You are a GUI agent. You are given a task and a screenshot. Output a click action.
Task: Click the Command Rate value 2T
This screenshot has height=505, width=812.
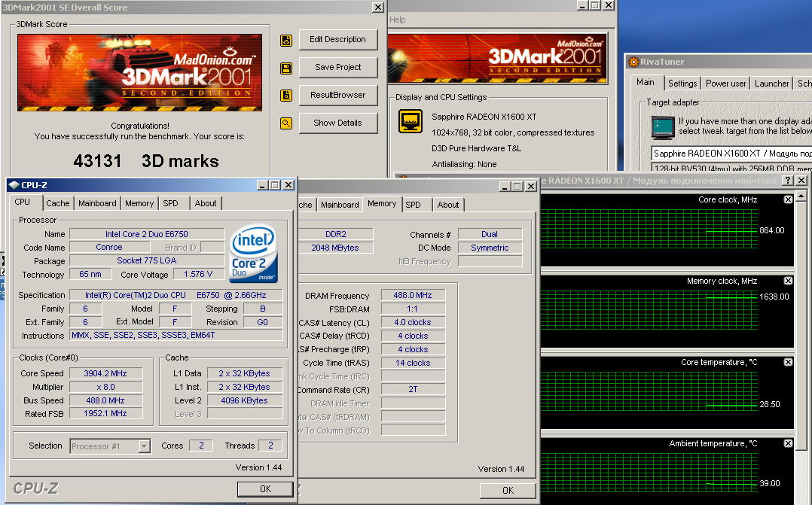[x=413, y=390]
